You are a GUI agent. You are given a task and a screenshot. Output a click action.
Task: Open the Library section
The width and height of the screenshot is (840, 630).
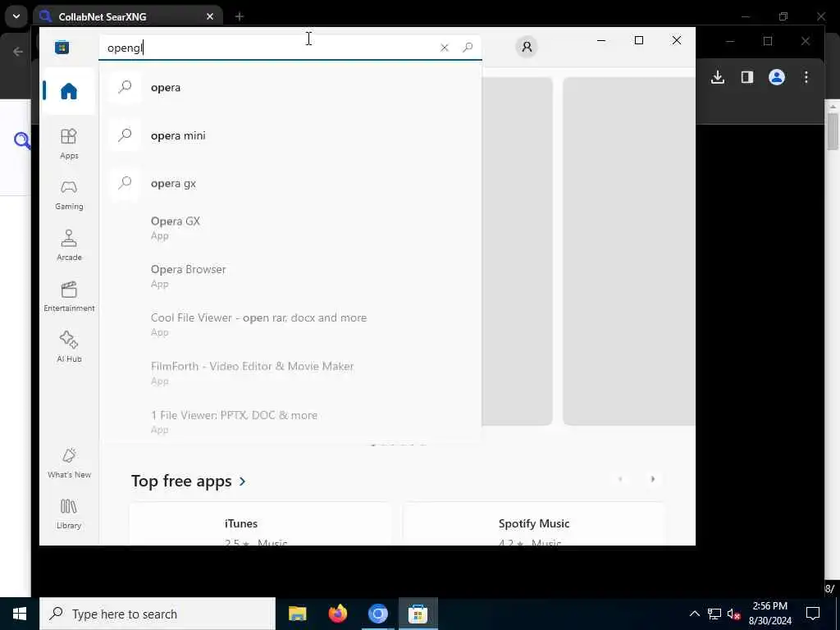pos(69,514)
